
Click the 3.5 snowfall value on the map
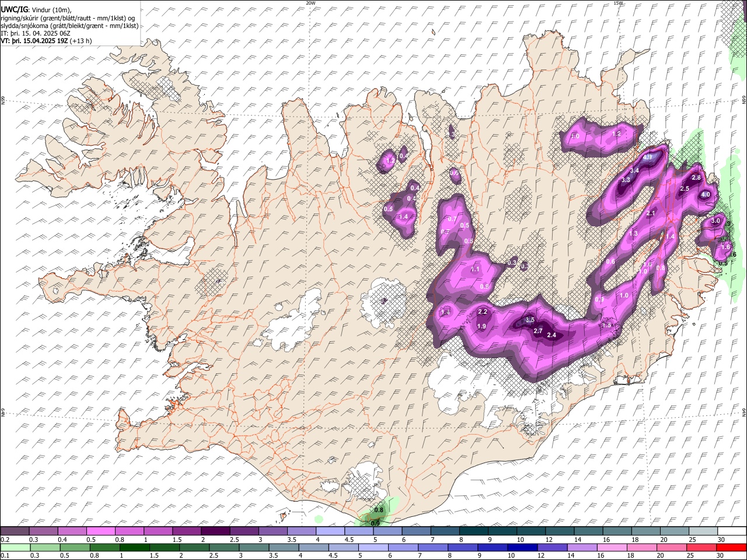(x=530, y=320)
